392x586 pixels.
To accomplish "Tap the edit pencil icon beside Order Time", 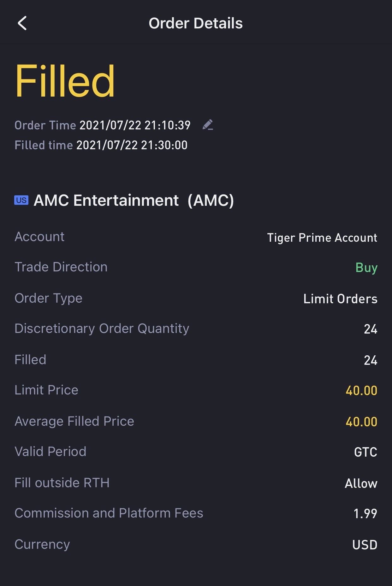I will tap(208, 125).
